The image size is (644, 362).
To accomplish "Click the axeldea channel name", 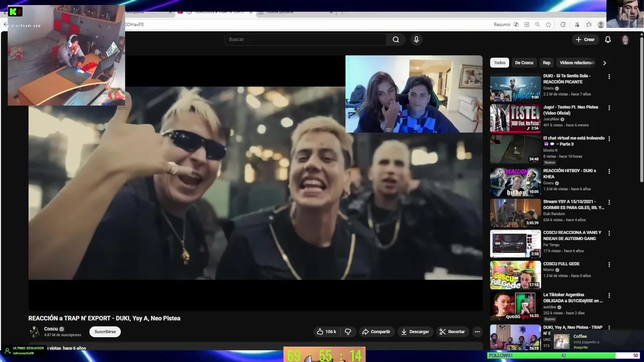I will tap(549, 307).
